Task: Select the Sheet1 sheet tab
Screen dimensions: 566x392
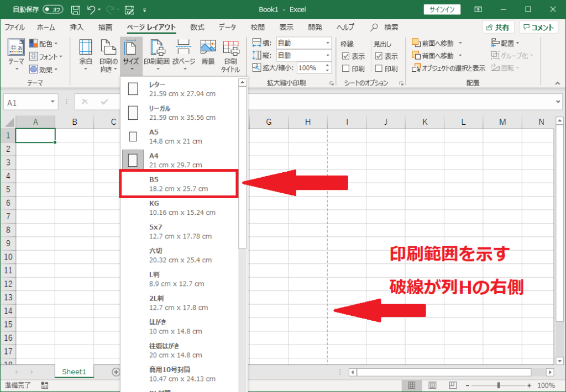Action: coord(74,372)
